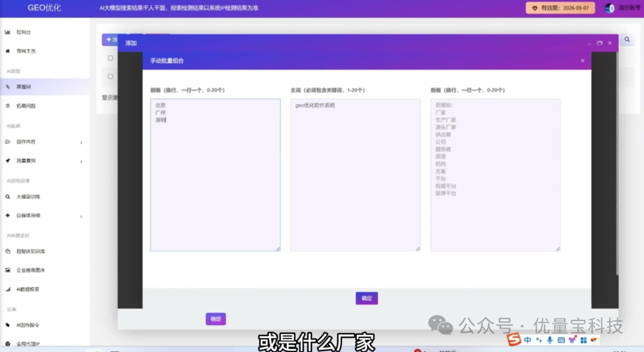
Task: Tick the first checkbox in the table
Action: (x=110, y=58)
